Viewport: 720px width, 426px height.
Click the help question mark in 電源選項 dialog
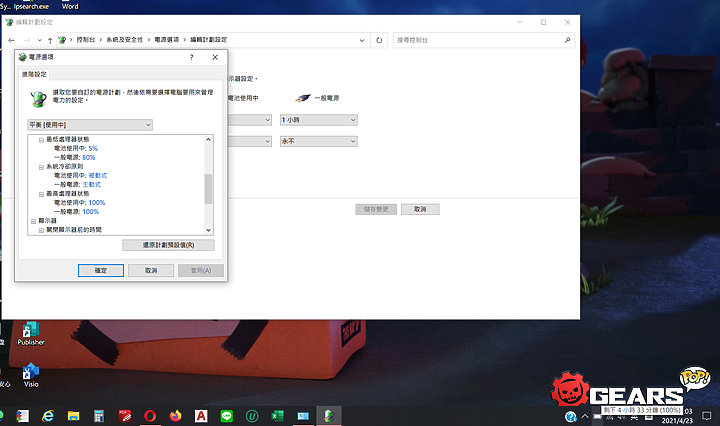pyautogui.click(x=191, y=57)
